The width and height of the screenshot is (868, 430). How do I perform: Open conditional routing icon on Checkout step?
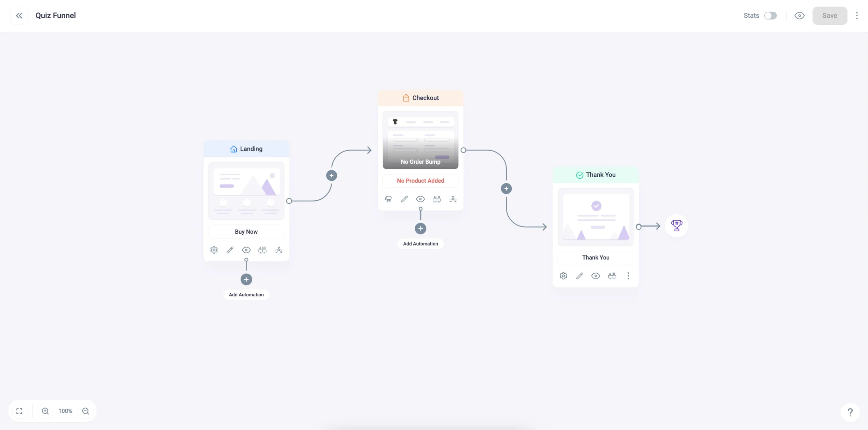click(x=453, y=199)
